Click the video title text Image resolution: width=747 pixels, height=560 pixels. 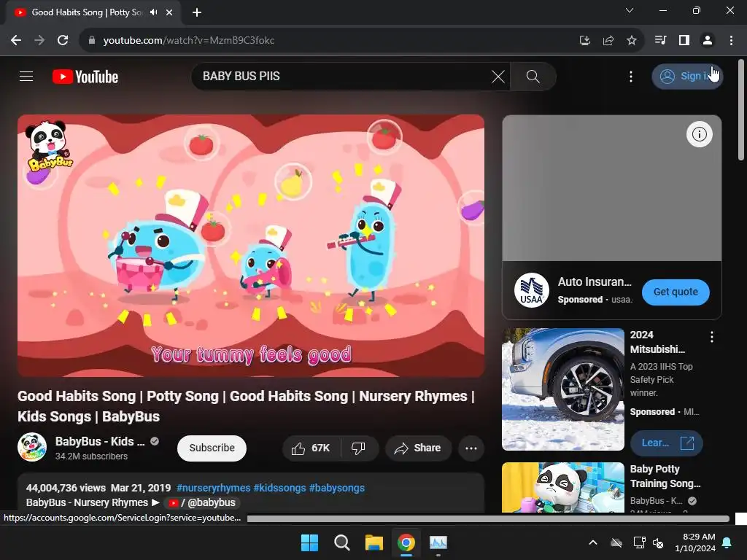tap(246, 406)
